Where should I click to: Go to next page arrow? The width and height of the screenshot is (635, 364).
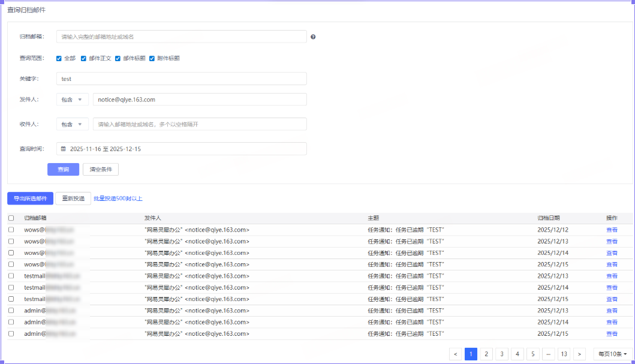tap(579, 354)
